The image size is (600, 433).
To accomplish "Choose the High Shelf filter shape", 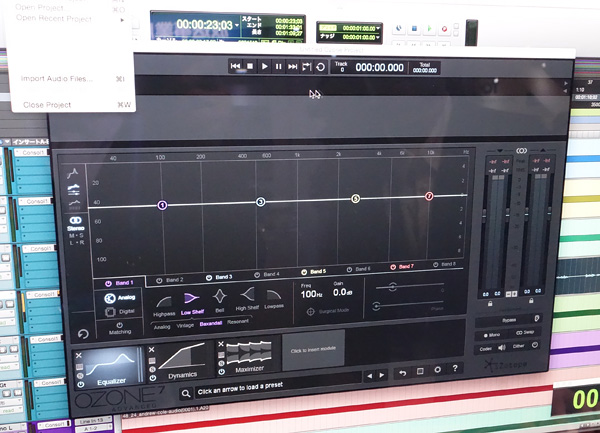I will (x=247, y=299).
